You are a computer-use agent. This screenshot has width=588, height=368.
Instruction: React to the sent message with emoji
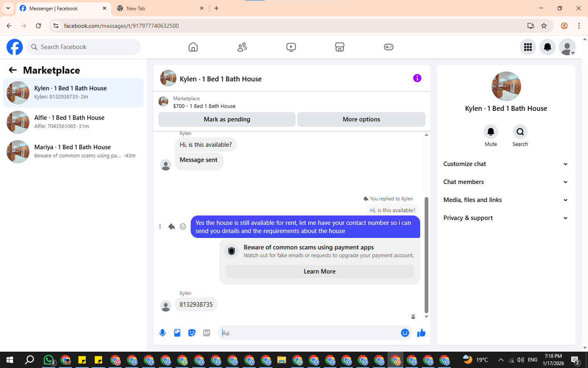pyautogui.click(x=183, y=227)
